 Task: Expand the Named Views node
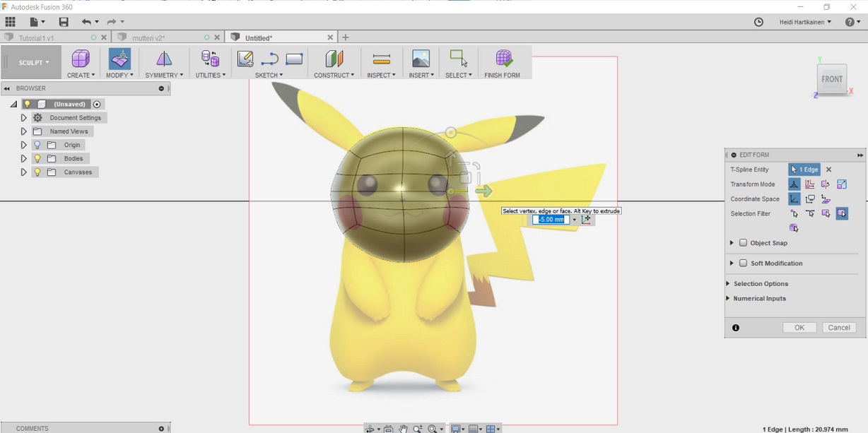coord(23,131)
